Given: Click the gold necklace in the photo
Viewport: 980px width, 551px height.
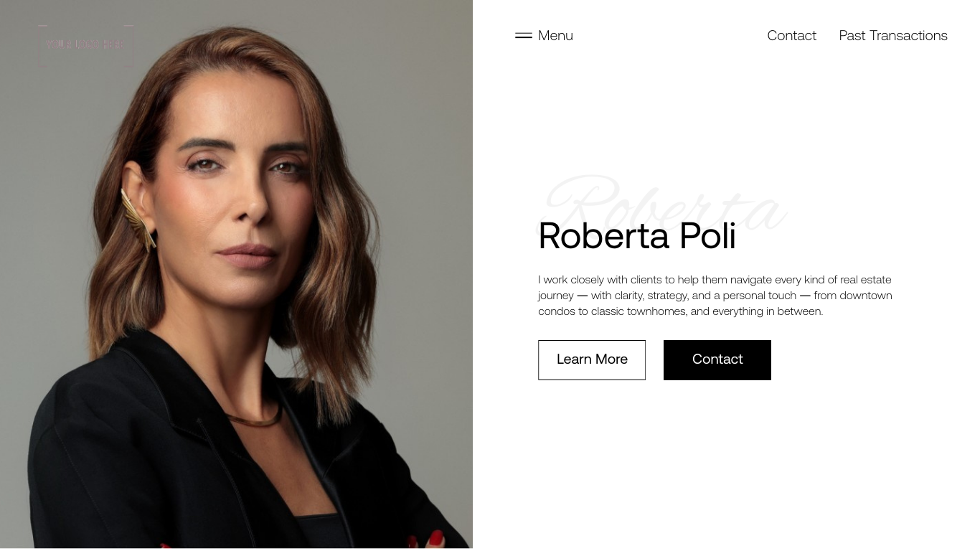Looking at the screenshot, I should [x=253, y=418].
